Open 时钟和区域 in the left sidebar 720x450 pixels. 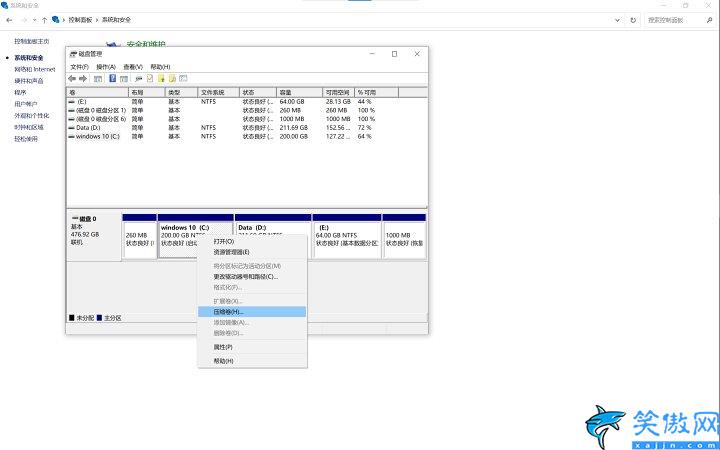pyautogui.click(x=28, y=127)
